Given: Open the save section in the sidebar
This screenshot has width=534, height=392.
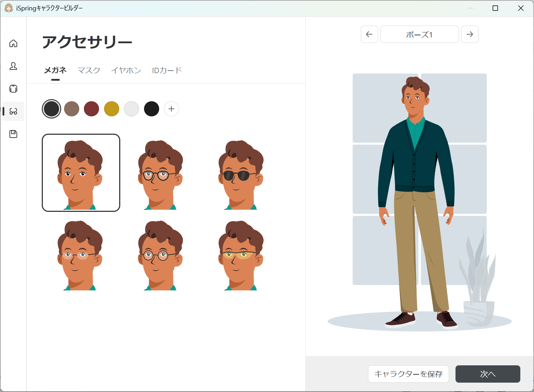Looking at the screenshot, I should 13,134.
